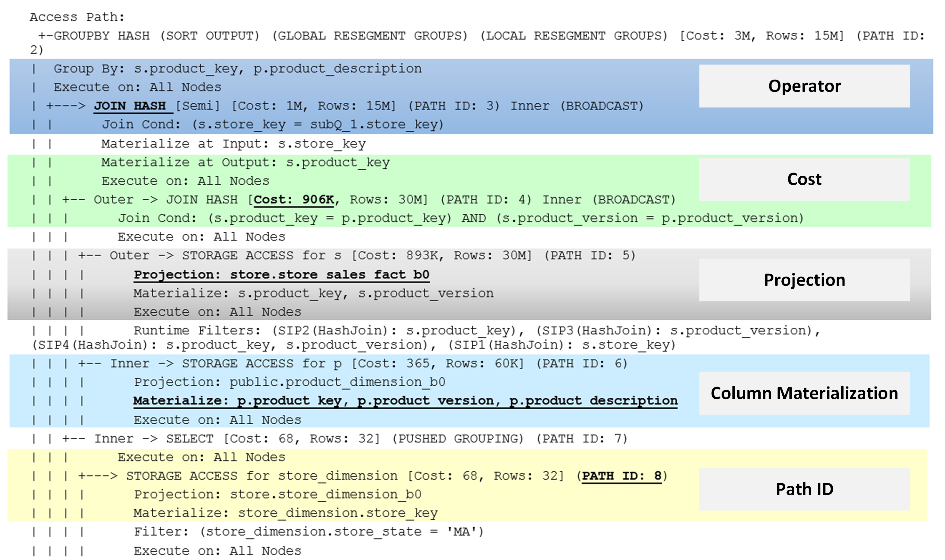Click the Column Materialization label box
The height and width of the screenshot is (560, 945).
[x=804, y=393]
